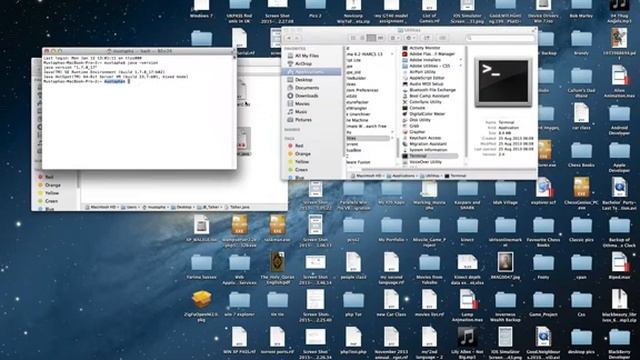640x360 pixels.
Task: Select the Chess Books folder on desktop
Action: (581, 155)
